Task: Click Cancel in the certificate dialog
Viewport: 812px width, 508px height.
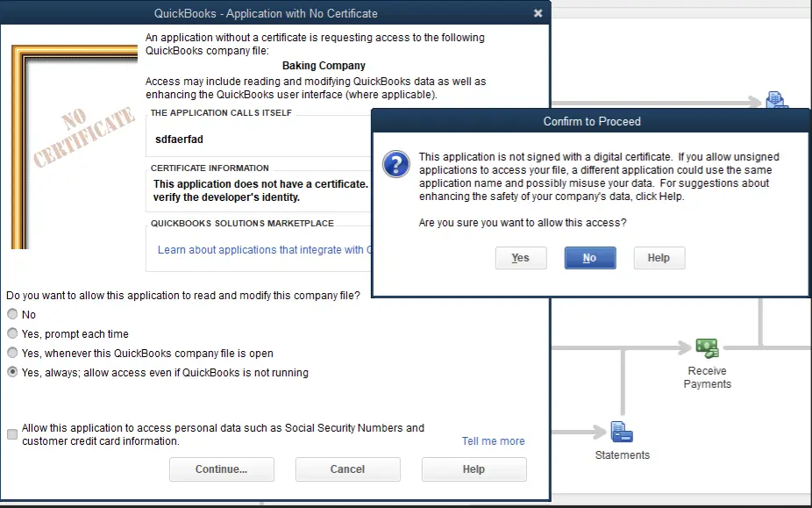Action: pyautogui.click(x=347, y=469)
